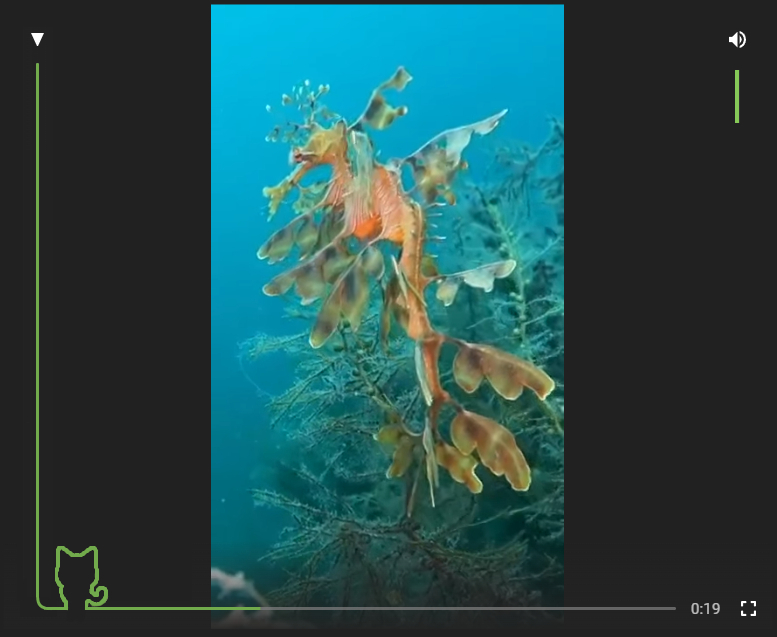
Task: Seek using the horizontal playback progress bar
Action: coord(381,608)
